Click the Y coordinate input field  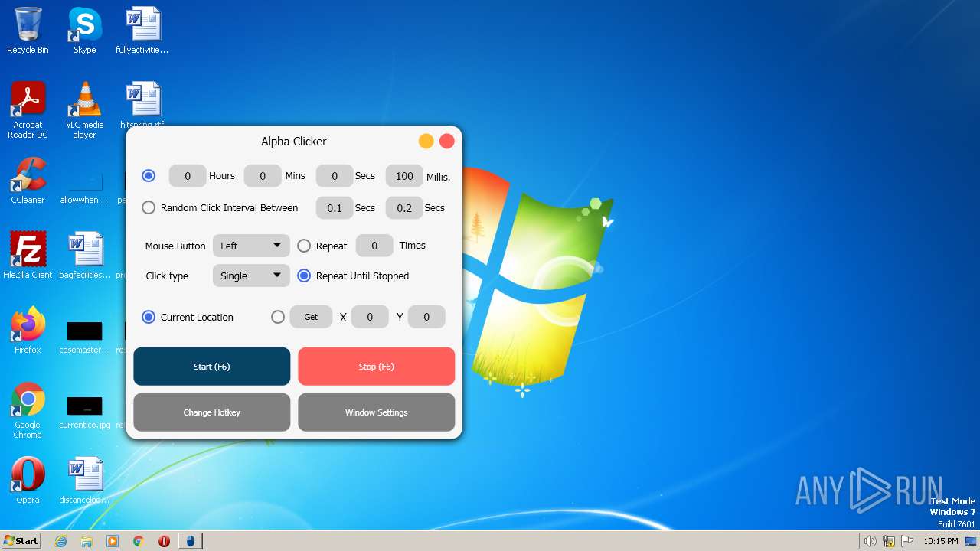pyautogui.click(x=426, y=317)
